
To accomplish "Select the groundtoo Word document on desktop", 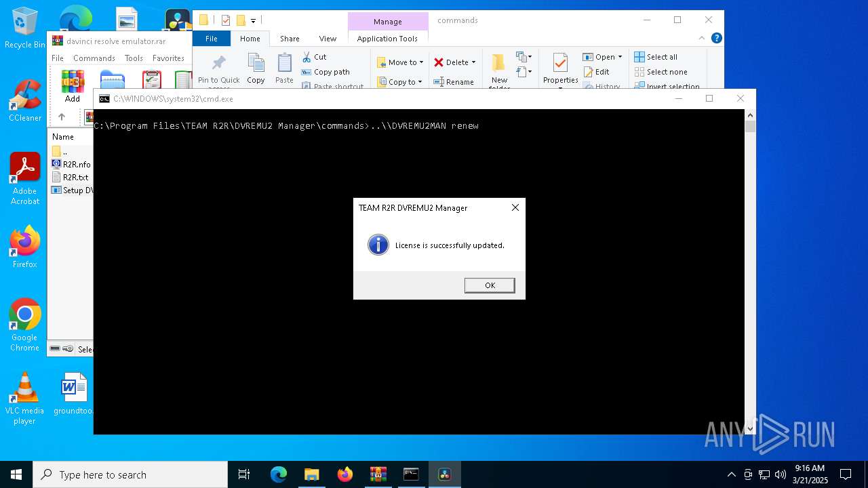I will pos(73,393).
